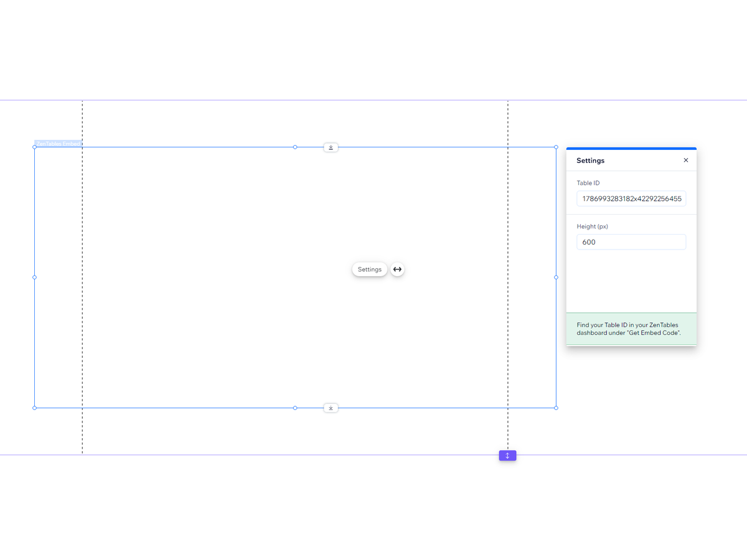Viewport: 747px width, 560px height.
Task: Click the 'Height (px)' label
Action: [x=592, y=226]
